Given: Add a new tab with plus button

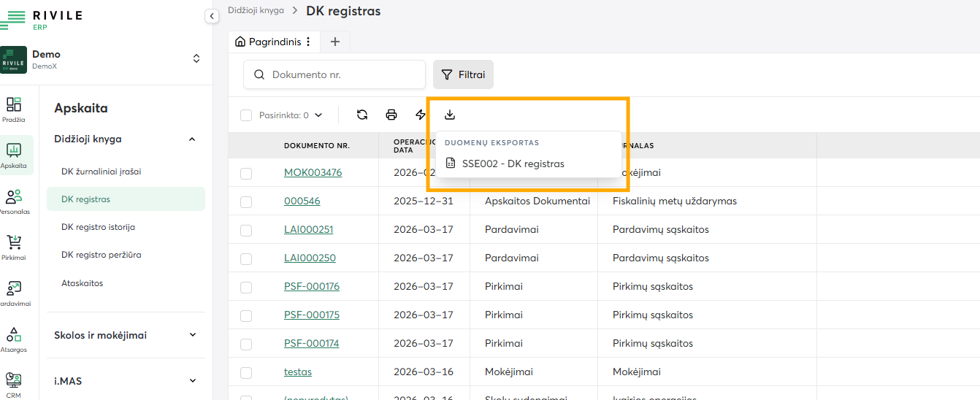Looking at the screenshot, I should (x=335, y=42).
